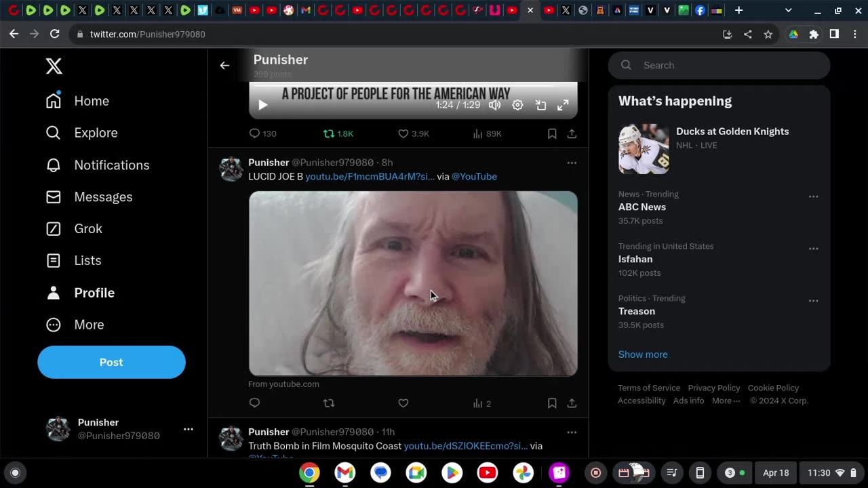
Task: Expand the footer More menu
Action: (726, 401)
